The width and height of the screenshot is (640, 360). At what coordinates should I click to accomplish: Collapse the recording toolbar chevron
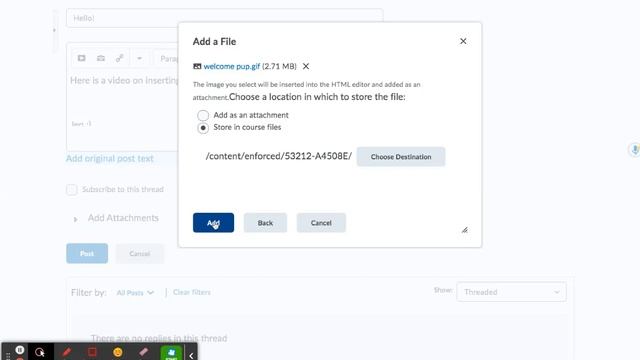[x=191, y=356]
